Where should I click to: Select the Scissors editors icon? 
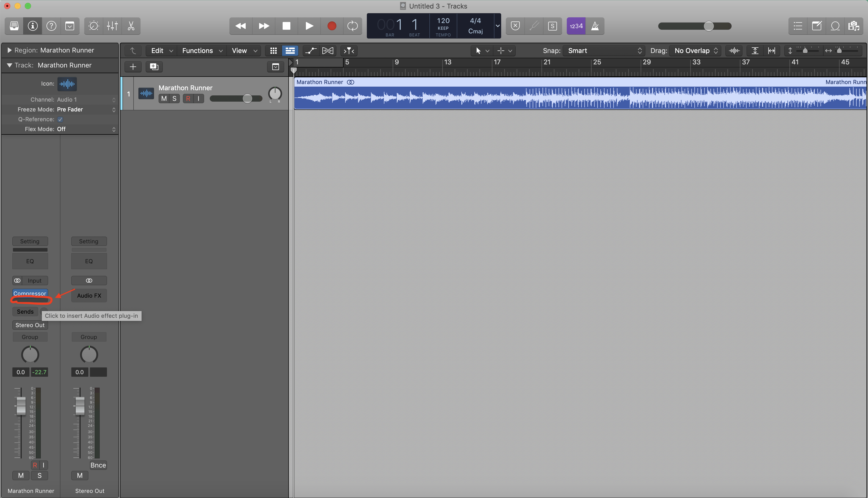[131, 26]
